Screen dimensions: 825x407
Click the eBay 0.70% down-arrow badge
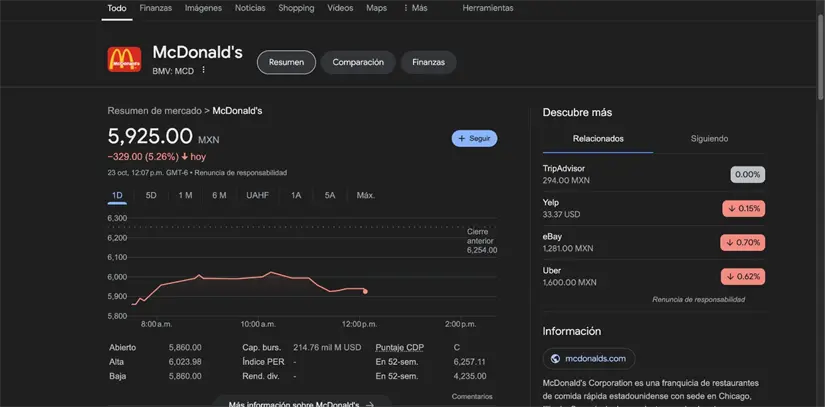[x=742, y=242]
